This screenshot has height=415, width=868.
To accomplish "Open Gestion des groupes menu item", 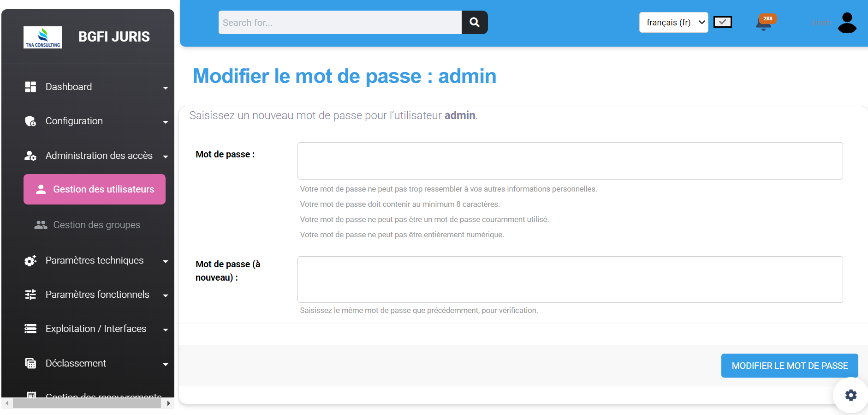I will click(96, 225).
